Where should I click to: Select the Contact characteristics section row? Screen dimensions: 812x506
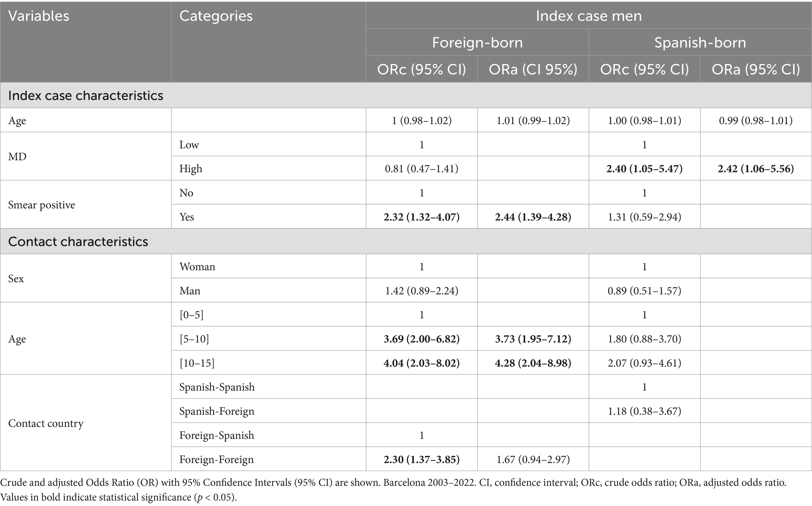78,241
